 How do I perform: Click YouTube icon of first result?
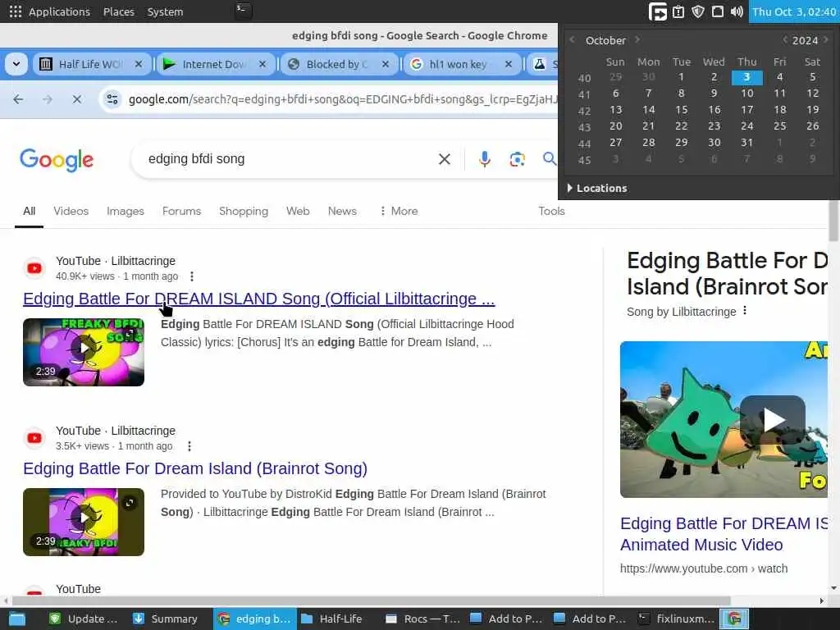click(34, 268)
